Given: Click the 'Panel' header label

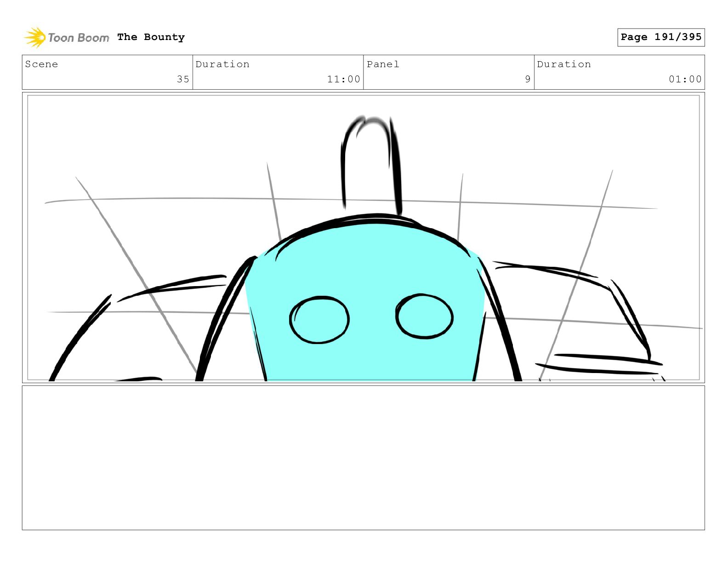Looking at the screenshot, I should pyautogui.click(x=383, y=64).
